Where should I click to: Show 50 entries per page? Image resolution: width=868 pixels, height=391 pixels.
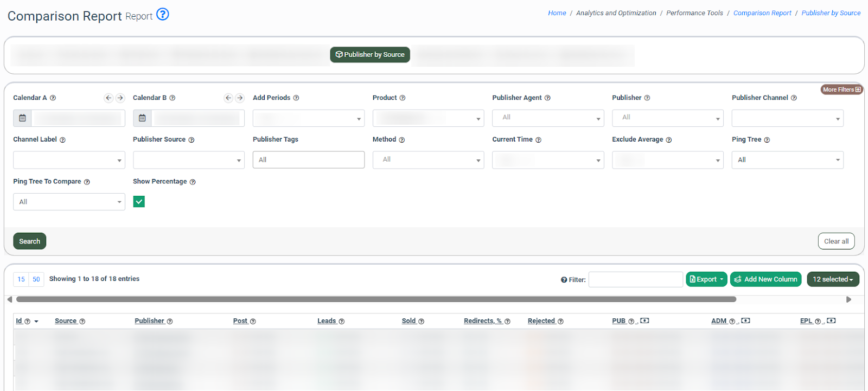[x=36, y=279]
